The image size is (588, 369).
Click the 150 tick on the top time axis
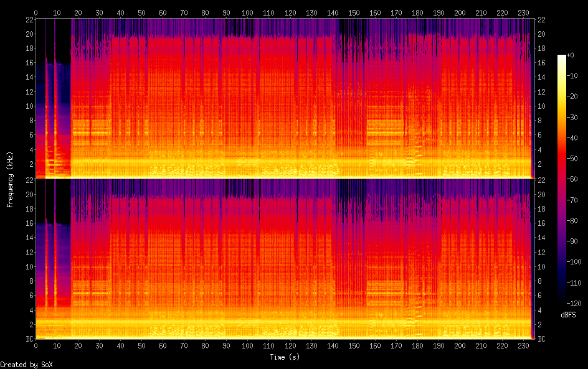click(x=354, y=12)
